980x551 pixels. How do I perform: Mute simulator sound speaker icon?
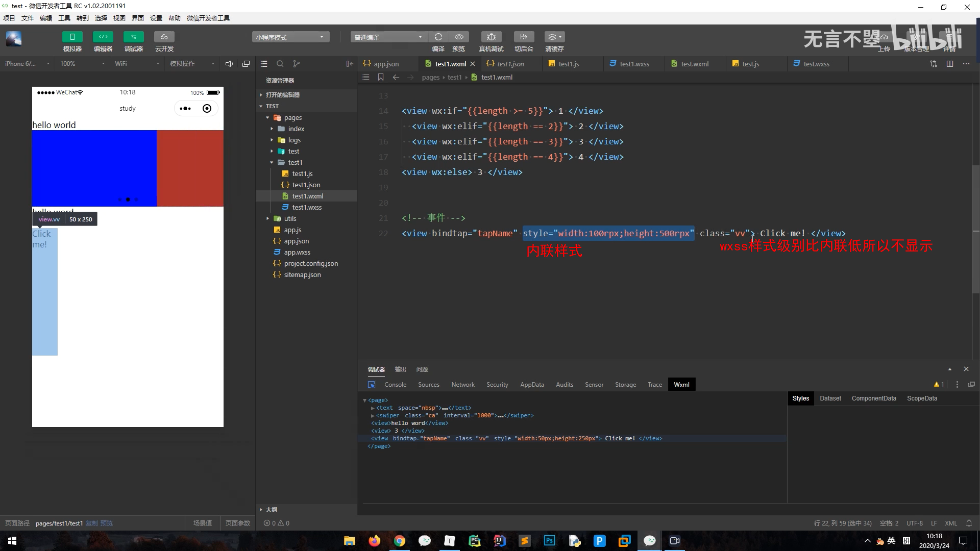(x=229, y=64)
